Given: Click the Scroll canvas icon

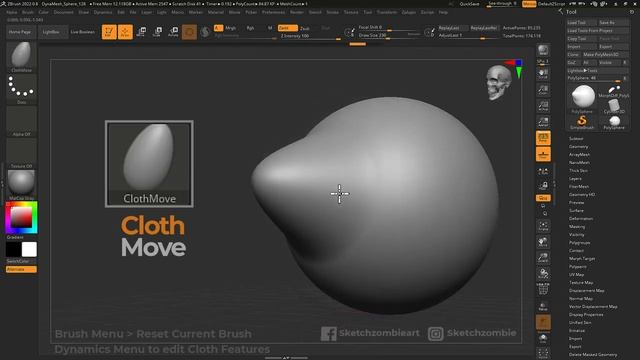Looking at the screenshot, I should [x=543, y=74].
